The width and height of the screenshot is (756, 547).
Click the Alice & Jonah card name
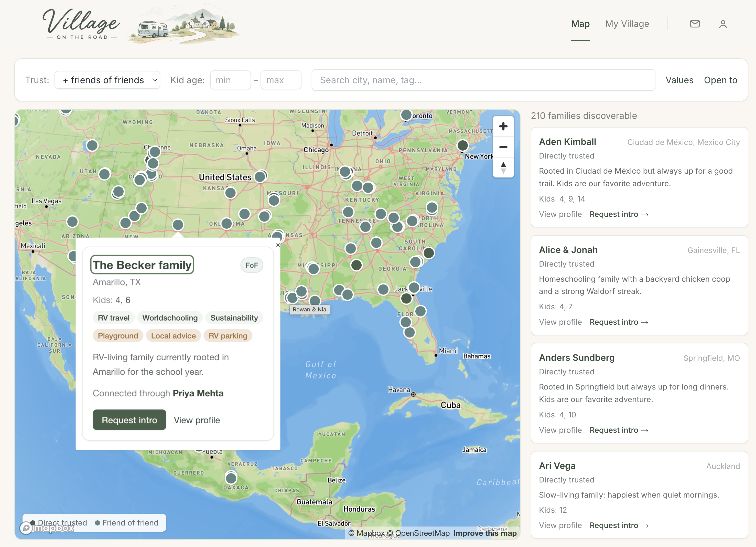tap(568, 250)
